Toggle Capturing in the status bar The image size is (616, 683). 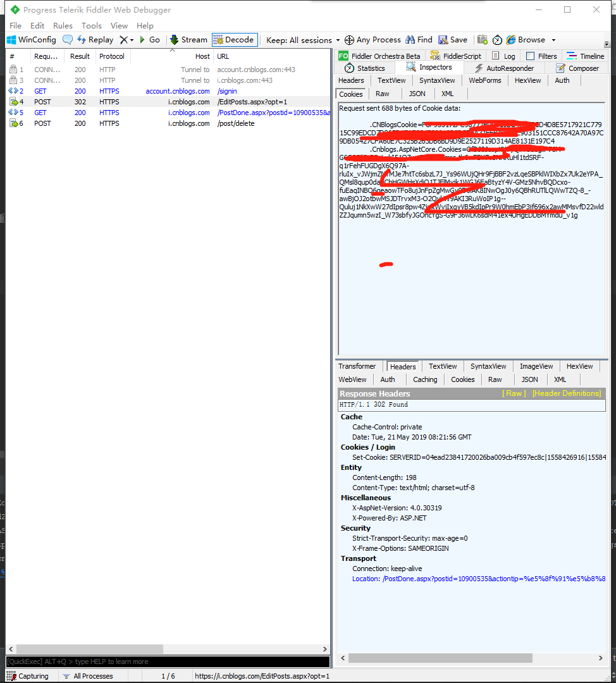28,676
